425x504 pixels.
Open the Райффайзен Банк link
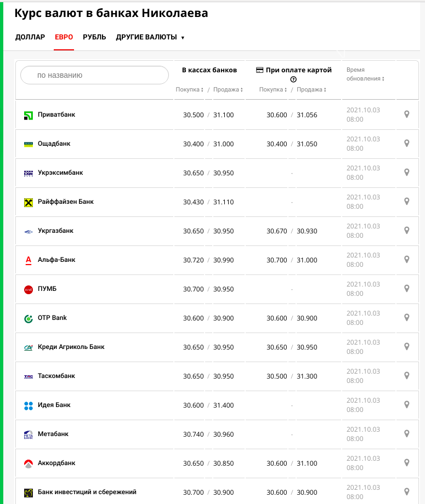click(x=66, y=202)
